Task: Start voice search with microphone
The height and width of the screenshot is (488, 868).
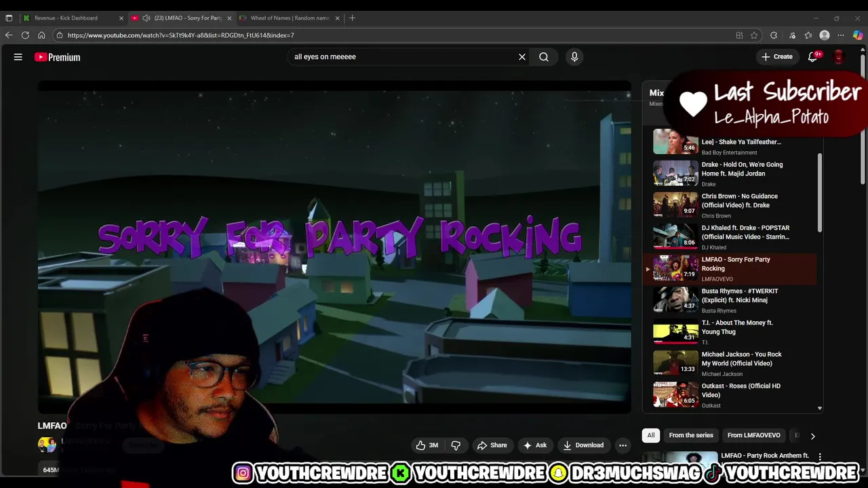Action: coord(574,57)
